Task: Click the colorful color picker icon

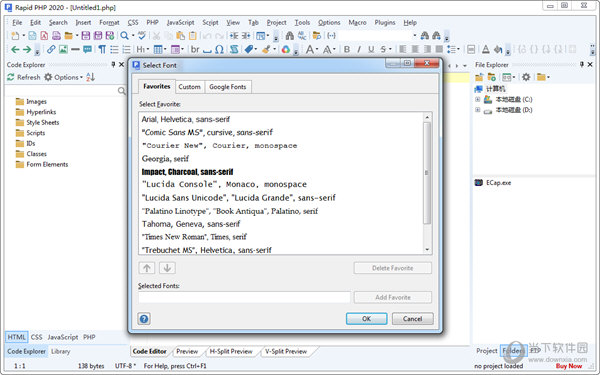Action: (285, 49)
